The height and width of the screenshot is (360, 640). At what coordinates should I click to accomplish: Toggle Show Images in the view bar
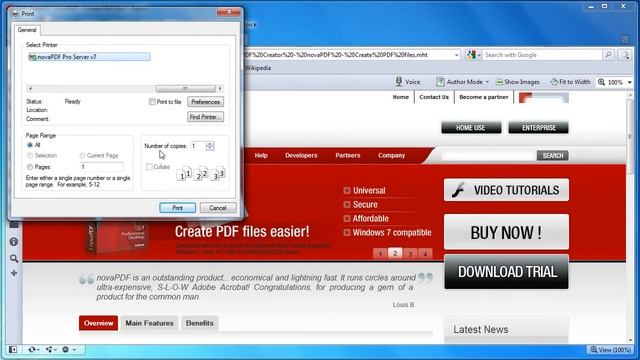click(x=518, y=82)
